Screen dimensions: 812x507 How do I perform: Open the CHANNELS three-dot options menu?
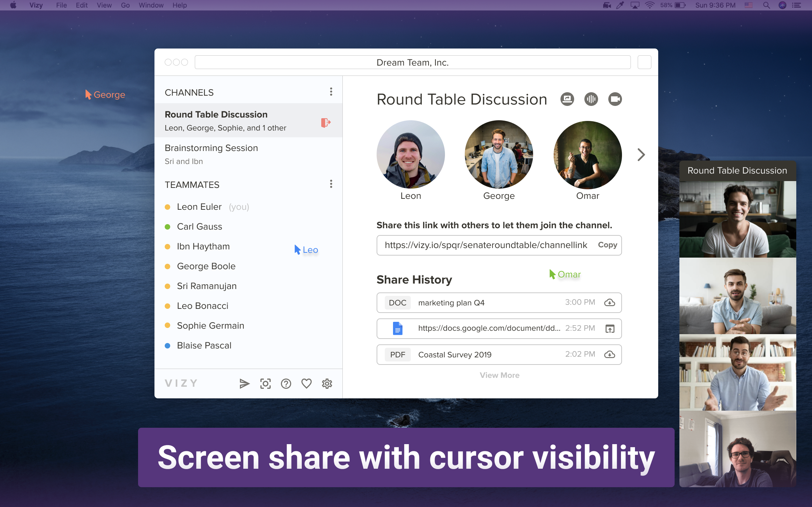[x=331, y=92]
